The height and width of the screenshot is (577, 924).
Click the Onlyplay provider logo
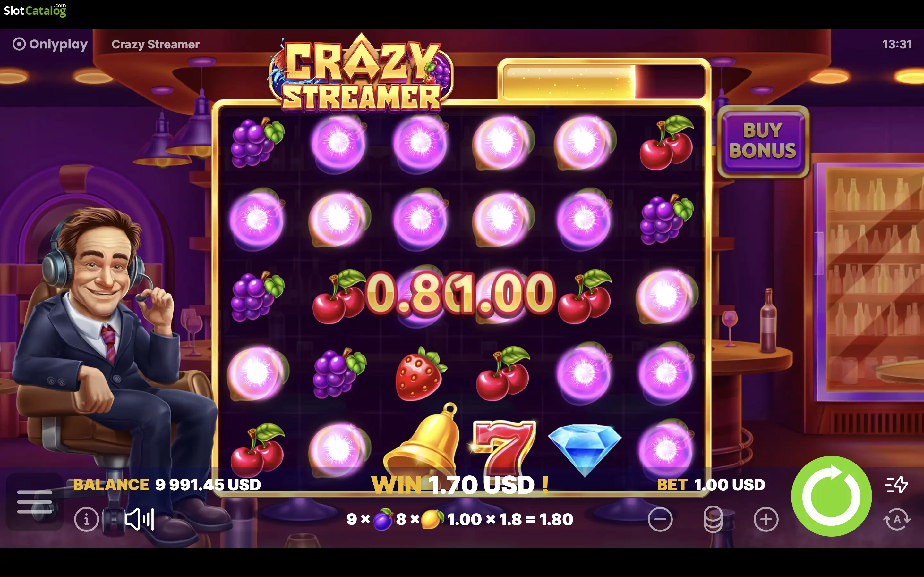[x=50, y=44]
